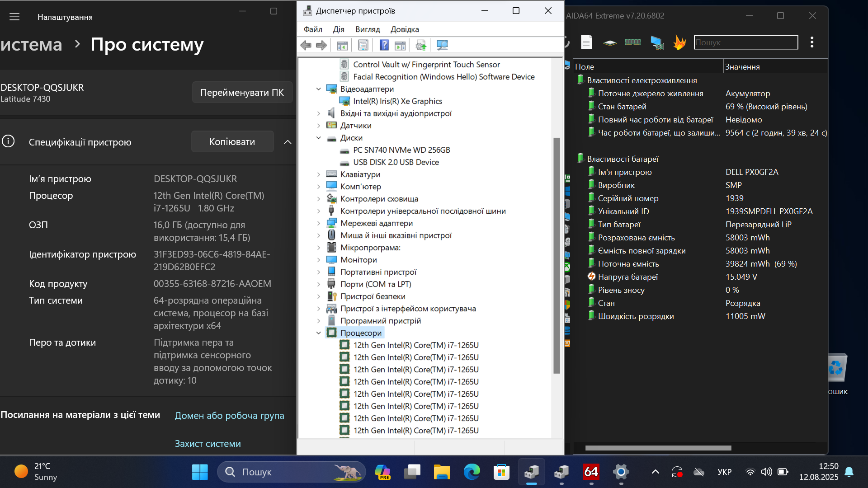Expand the Порти (COM та LPT) node arrow
This screenshot has width=868, height=488.
tap(319, 284)
